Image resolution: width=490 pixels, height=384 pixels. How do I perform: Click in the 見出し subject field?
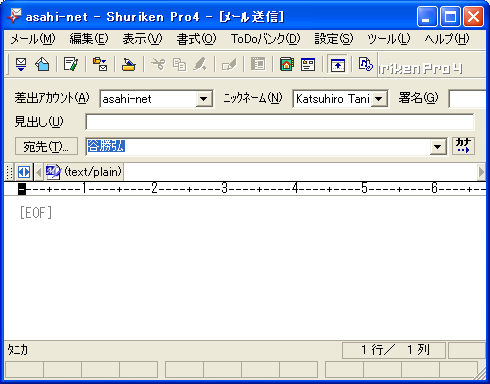point(280,122)
